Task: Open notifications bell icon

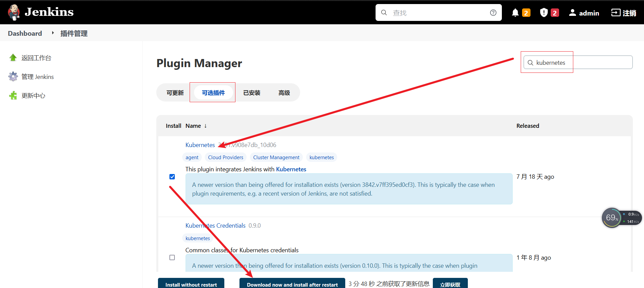Action: coord(515,13)
